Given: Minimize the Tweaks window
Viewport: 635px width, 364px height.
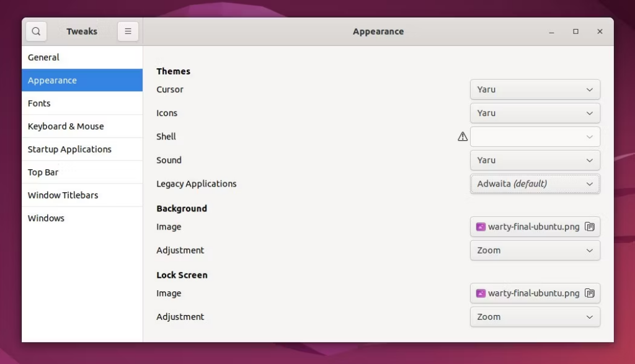Looking at the screenshot, I should point(551,32).
